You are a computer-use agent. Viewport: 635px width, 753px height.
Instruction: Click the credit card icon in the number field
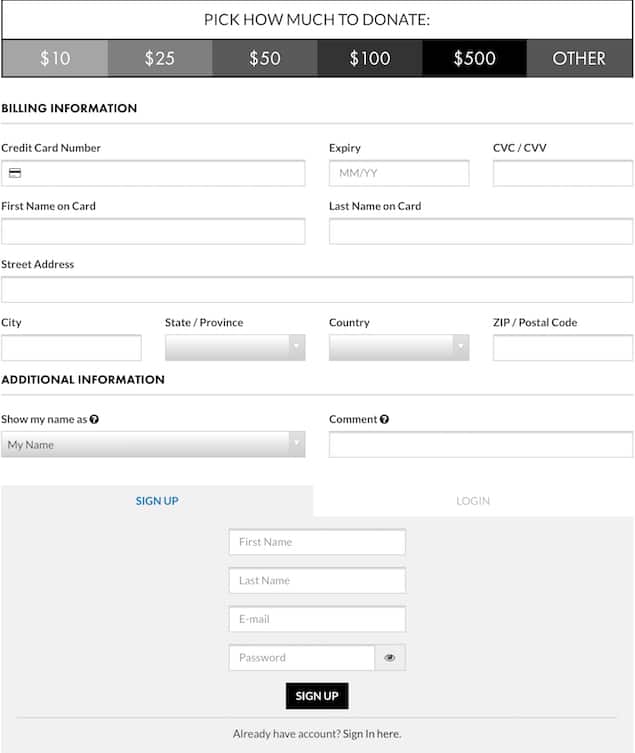pos(15,173)
